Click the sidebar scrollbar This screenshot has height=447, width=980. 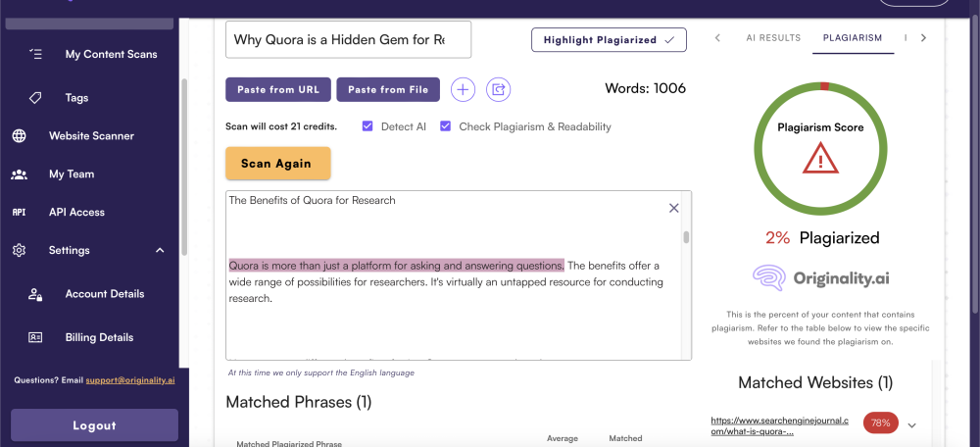pos(184,168)
